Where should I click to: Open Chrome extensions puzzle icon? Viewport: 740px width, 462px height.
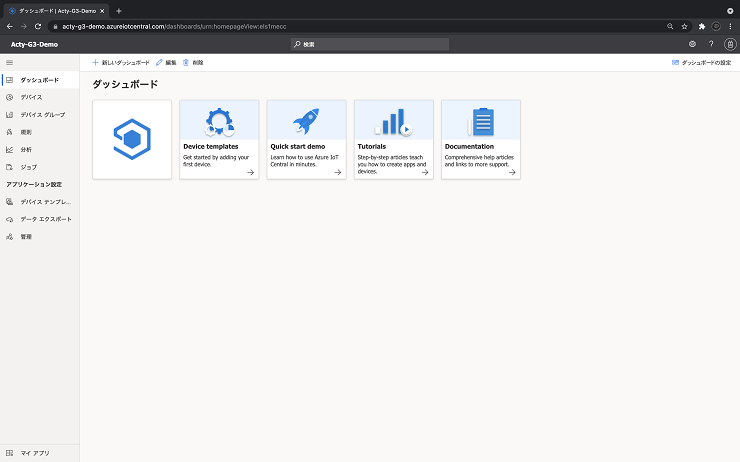(x=702, y=26)
